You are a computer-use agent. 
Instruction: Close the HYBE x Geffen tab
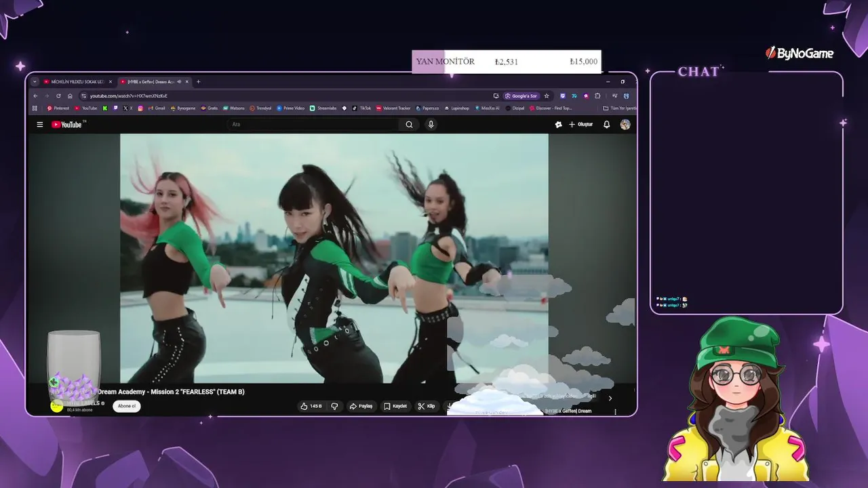coord(187,82)
